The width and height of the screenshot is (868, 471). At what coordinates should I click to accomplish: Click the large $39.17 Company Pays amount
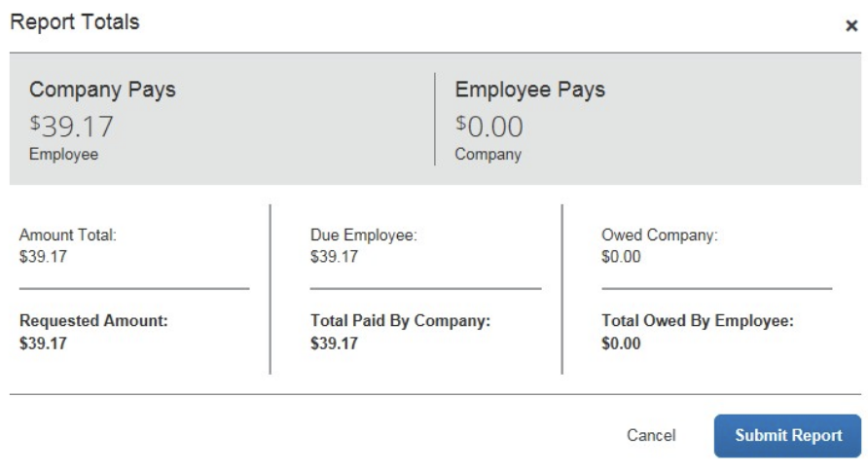point(71,127)
